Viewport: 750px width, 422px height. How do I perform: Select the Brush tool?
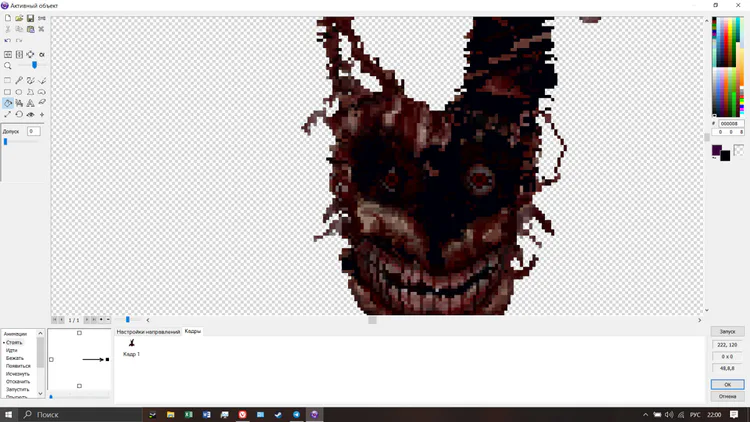coord(30,80)
